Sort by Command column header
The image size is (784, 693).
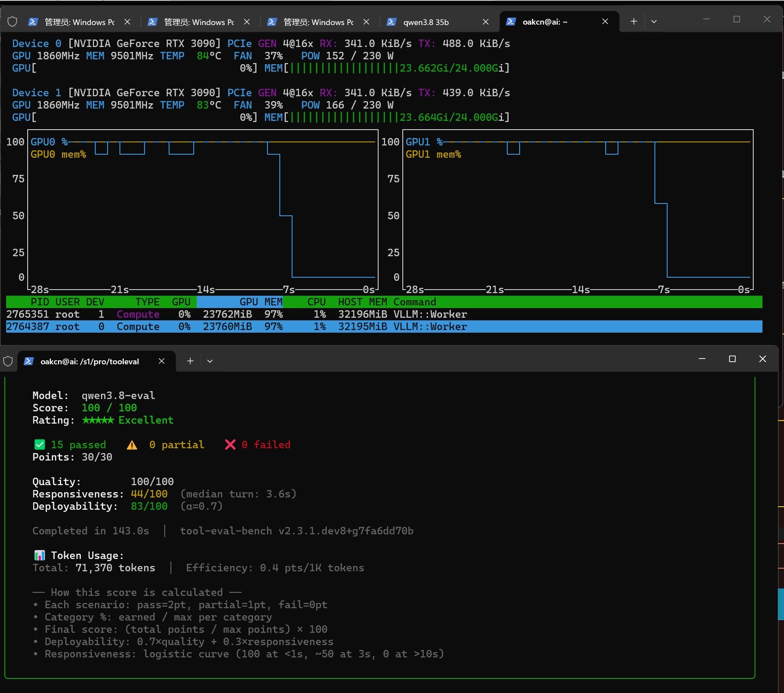tap(415, 302)
